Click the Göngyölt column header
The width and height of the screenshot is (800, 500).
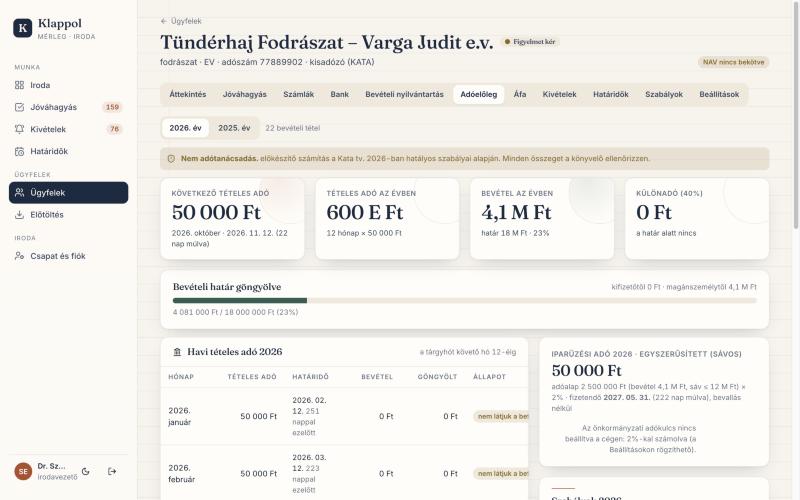[x=437, y=377]
